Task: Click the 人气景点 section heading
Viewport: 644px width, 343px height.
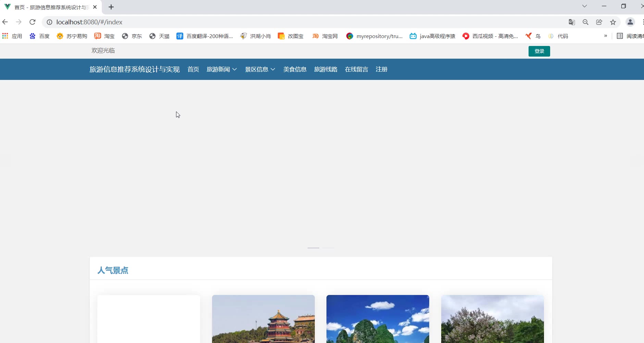Action: pos(113,270)
